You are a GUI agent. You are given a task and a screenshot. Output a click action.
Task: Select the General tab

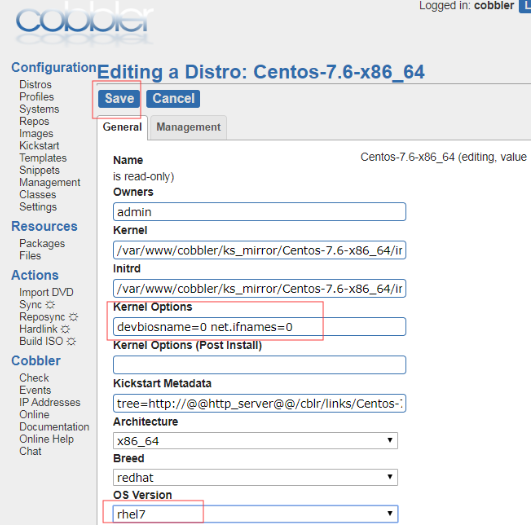122,127
